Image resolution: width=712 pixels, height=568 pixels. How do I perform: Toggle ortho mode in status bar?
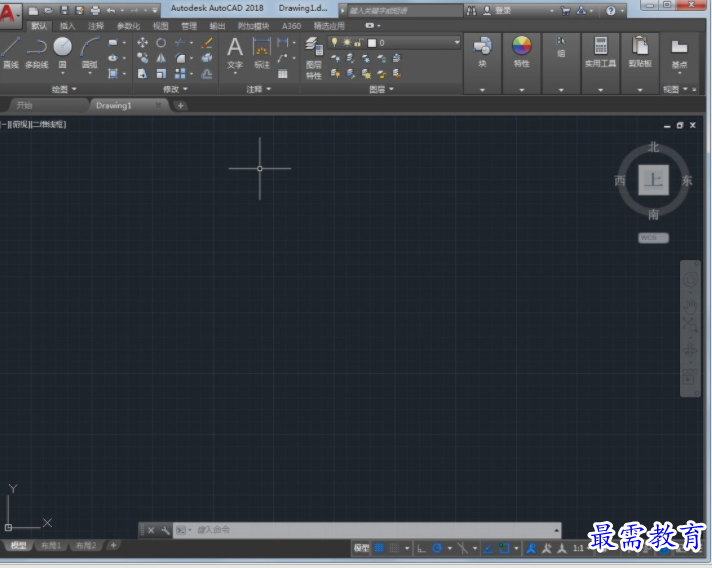[421, 548]
